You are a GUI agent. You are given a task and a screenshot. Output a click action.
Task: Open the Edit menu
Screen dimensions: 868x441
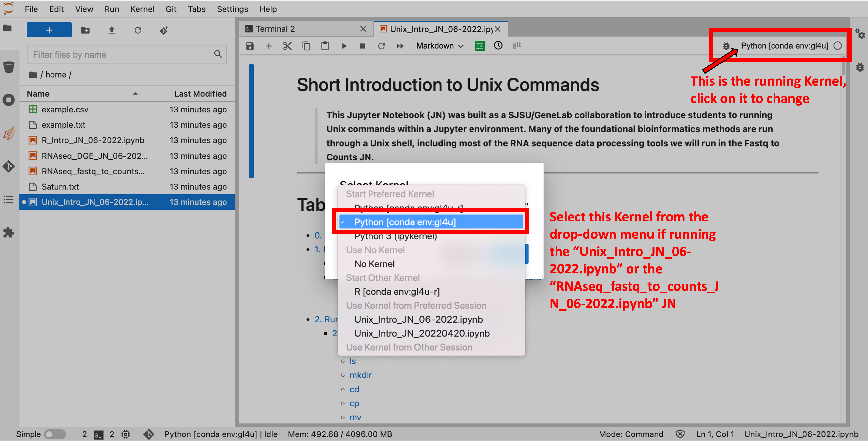coord(56,9)
